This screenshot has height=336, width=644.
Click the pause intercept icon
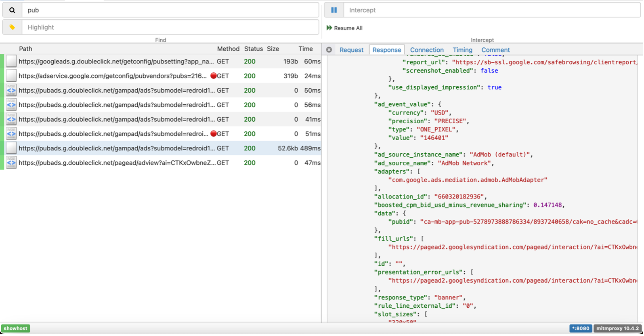tap(334, 10)
